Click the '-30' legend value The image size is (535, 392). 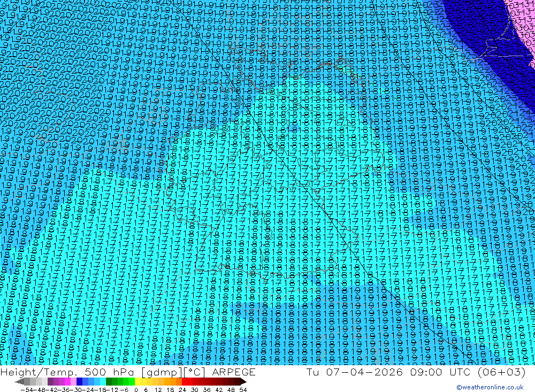(77, 390)
